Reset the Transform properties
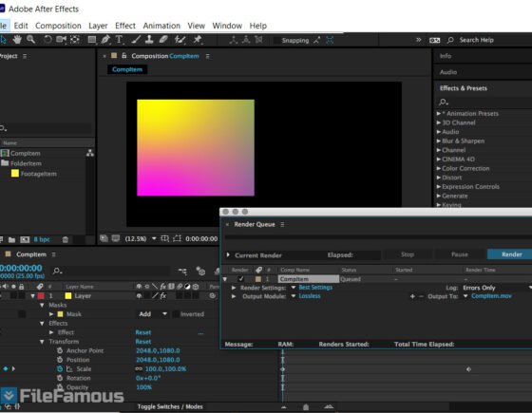 click(x=143, y=342)
